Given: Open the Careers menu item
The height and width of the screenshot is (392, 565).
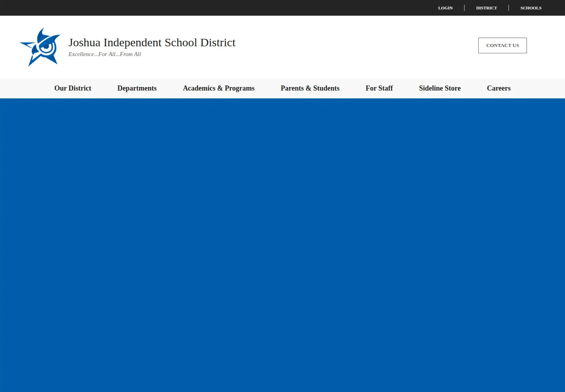Looking at the screenshot, I should coord(499,88).
